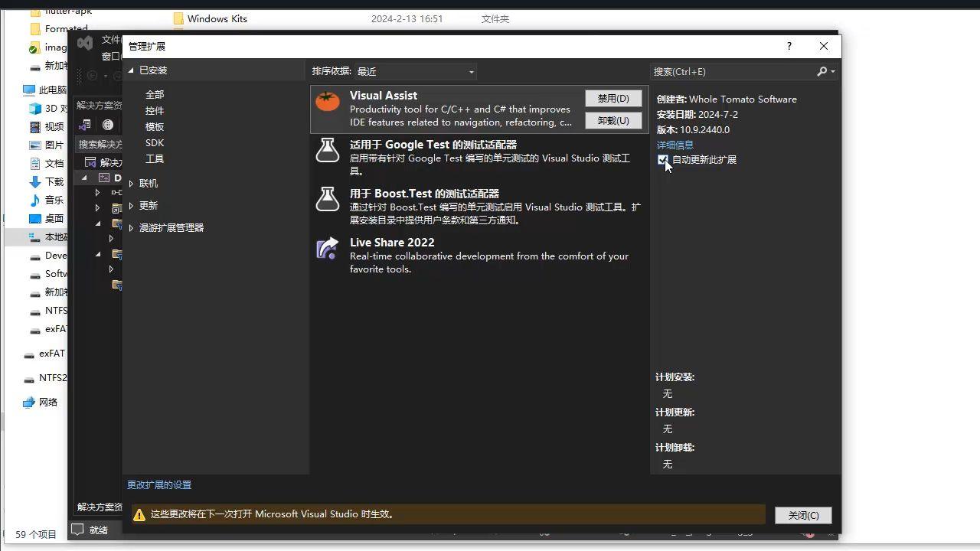This screenshot has height=551, width=980.
Task: Click the 视频 film icon in Explorer sidebar
Action: tap(34, 126)
